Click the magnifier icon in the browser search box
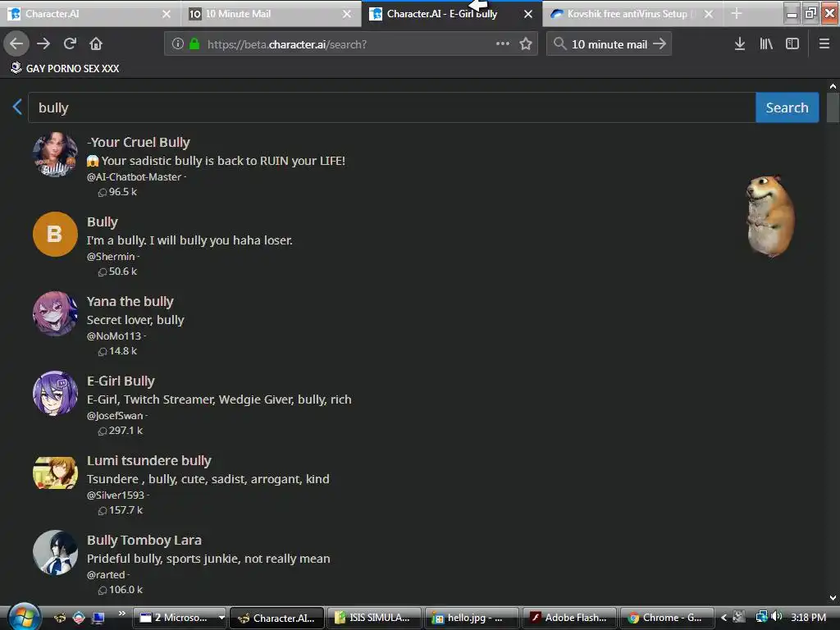840x630 pixels. coord(559,44)
